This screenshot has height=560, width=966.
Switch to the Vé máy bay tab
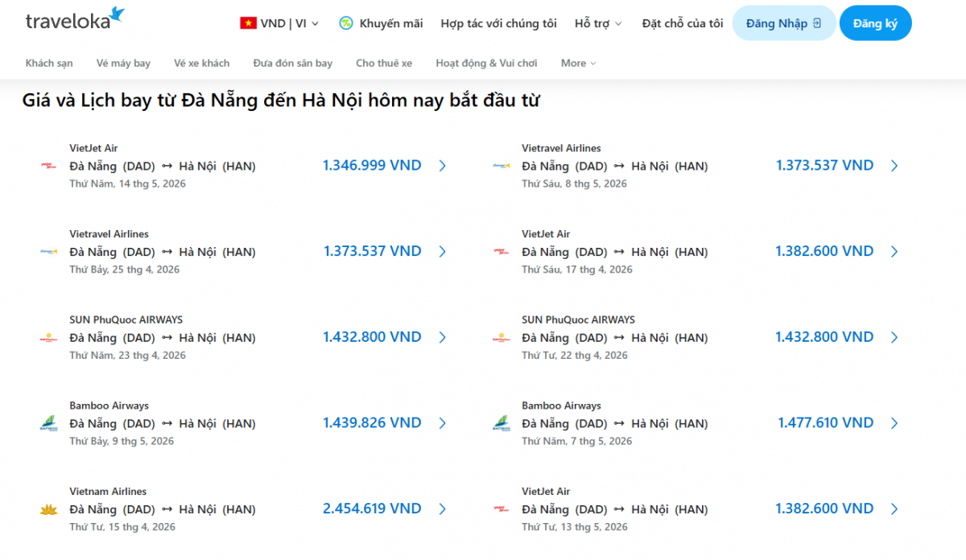[123, 63]
